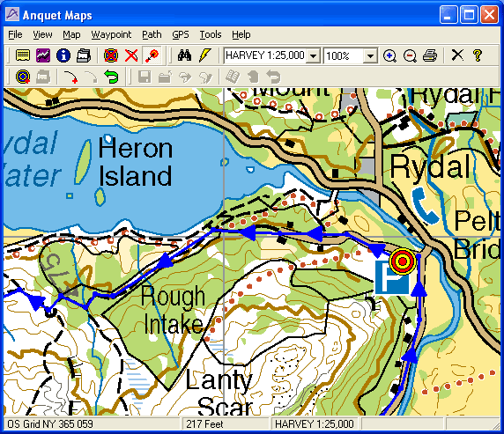Click the Rough Intake label on map

point(174,311)
